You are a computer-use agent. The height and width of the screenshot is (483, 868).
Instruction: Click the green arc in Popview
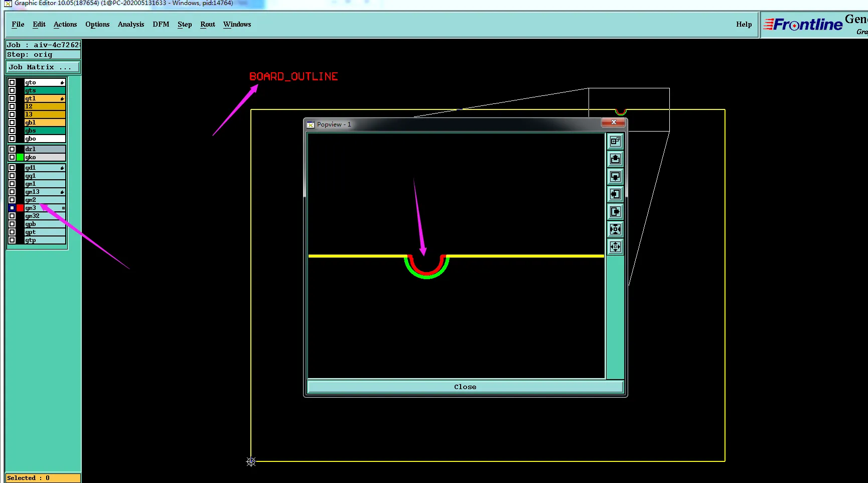pyautogui.click(x=426, y=276)
